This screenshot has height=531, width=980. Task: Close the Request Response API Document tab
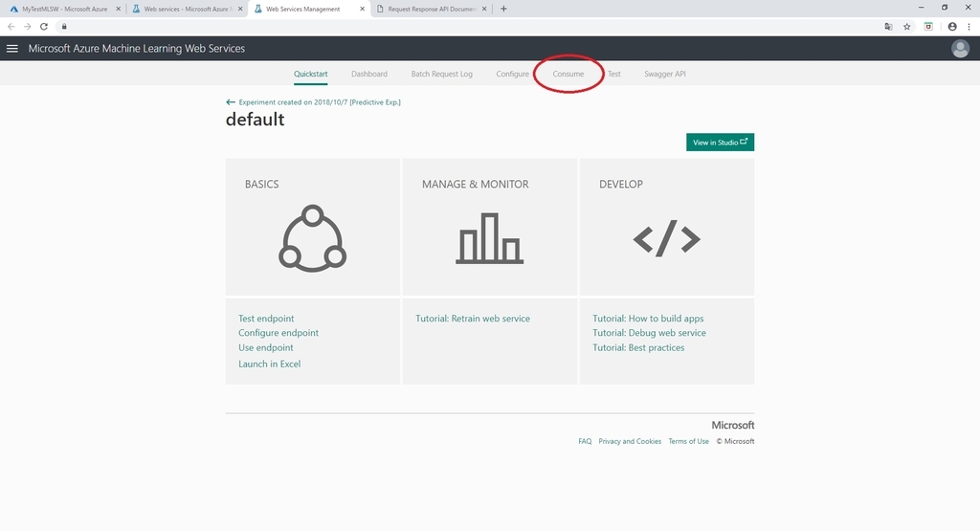point(483,9)
